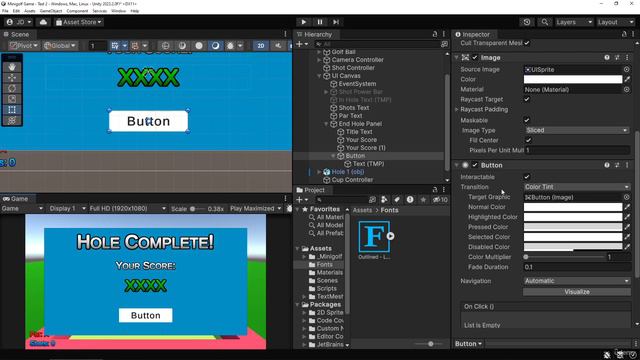Select the Hand view tool
This screenshot has height=360, width=640.
click(12, 67)
